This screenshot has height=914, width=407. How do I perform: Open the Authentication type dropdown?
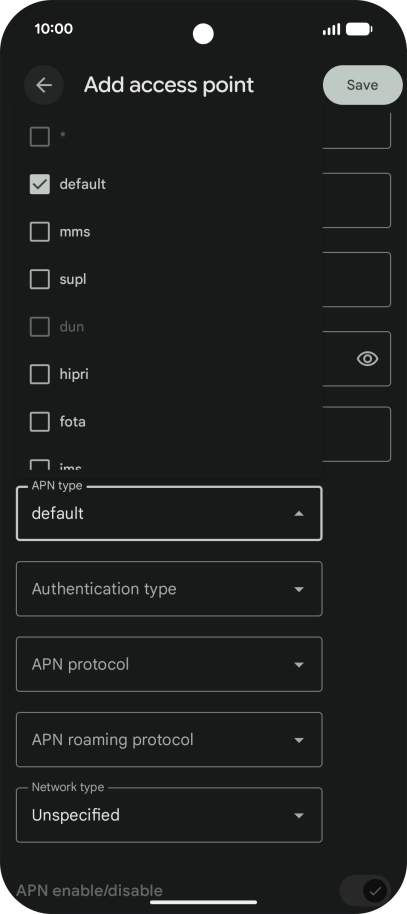click(x=169, y=589)
